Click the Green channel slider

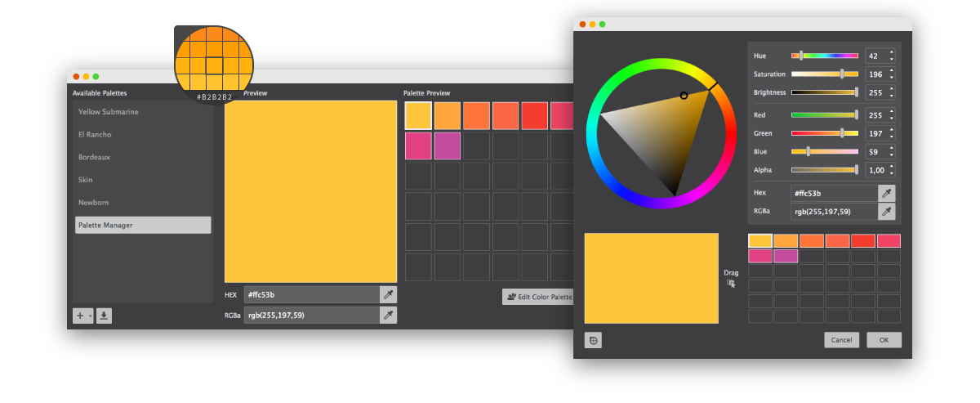click(x=825, y=132)
